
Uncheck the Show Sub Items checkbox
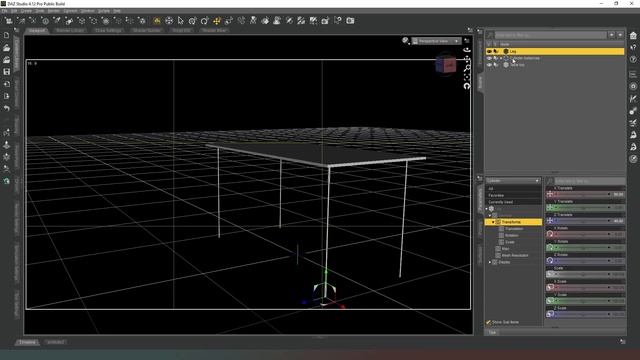488,322
